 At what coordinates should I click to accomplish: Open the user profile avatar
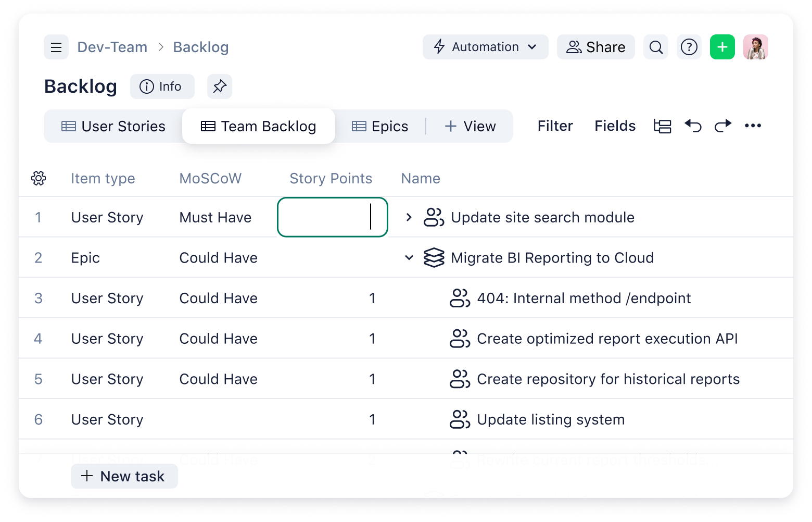point(756,47)
